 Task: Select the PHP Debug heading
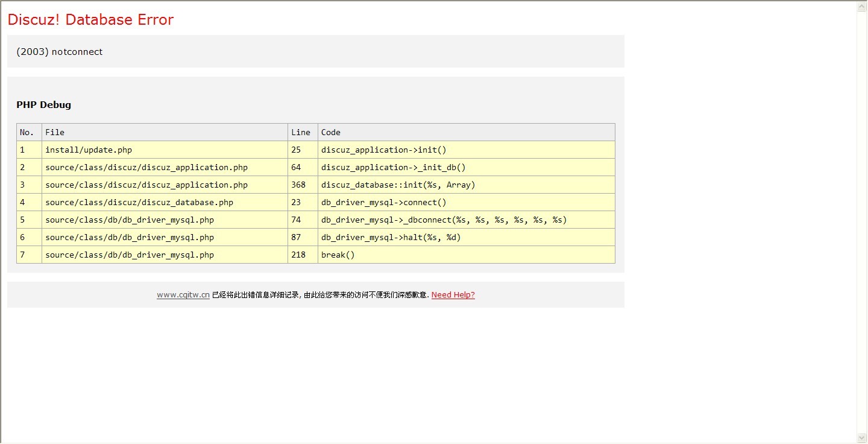[44, 105]
